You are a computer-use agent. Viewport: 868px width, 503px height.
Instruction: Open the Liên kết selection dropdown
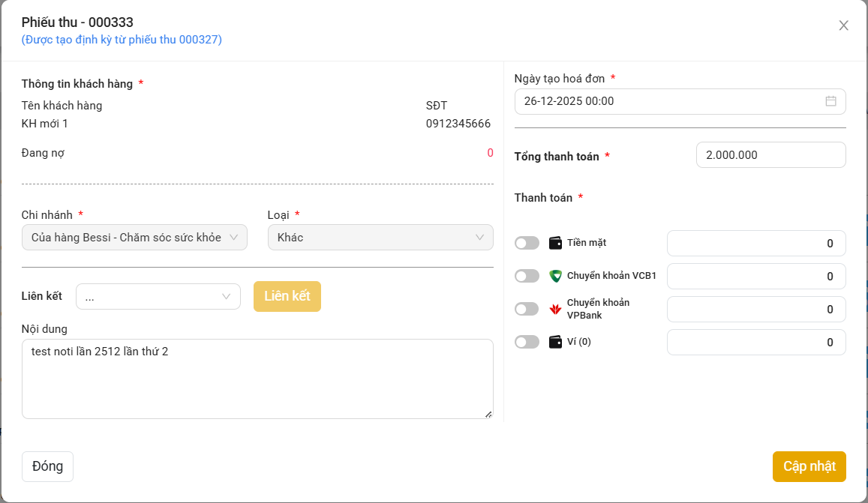tap(158, 297)
